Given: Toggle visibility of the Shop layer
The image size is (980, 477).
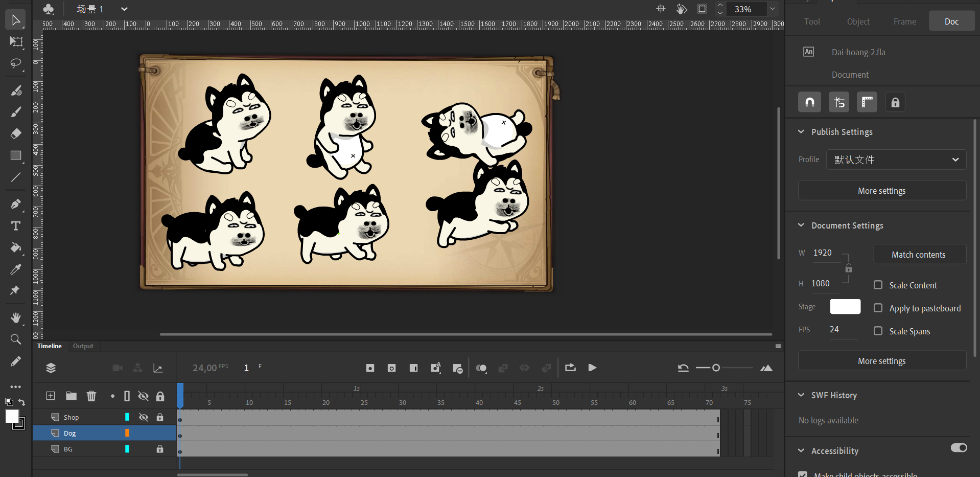Looking at the screenshot, I should point(144,417).
